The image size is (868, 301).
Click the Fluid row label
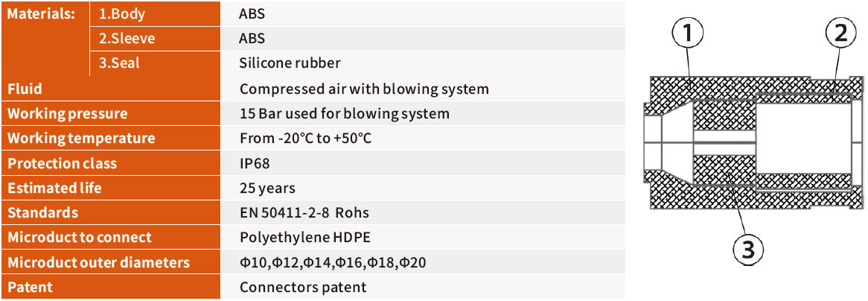[25, 89]
